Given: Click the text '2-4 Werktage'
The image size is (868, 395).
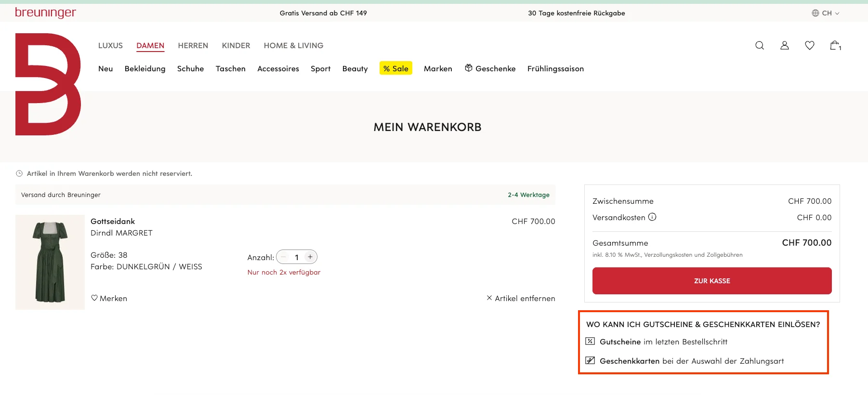Looking at the screenshot, I should 528,195.
